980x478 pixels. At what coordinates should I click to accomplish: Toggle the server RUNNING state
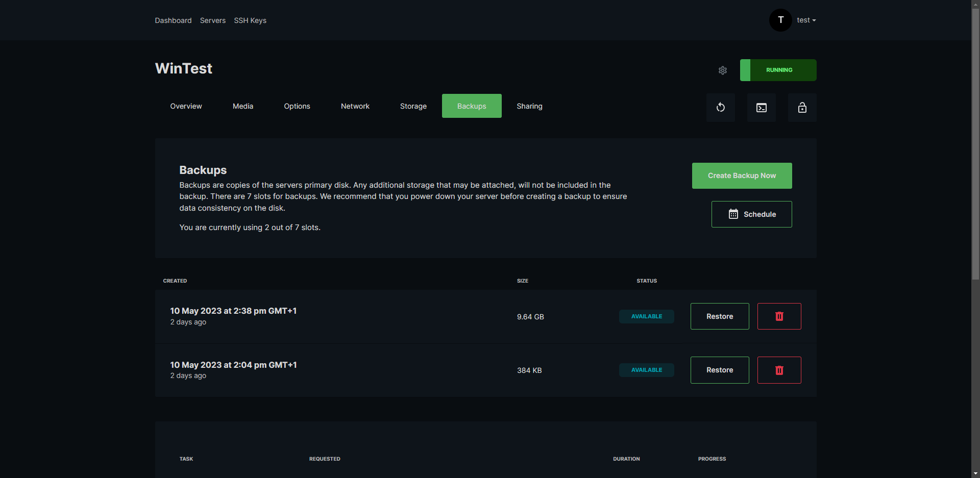tap(778, 70)
